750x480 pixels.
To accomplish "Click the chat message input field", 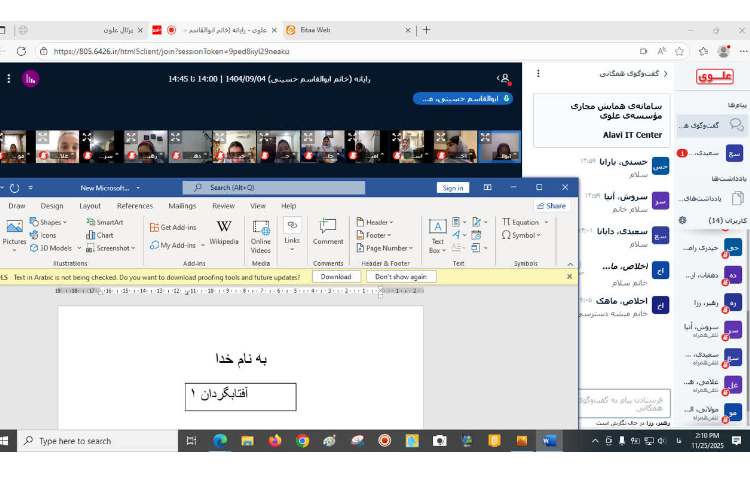I will click(625, 404).
